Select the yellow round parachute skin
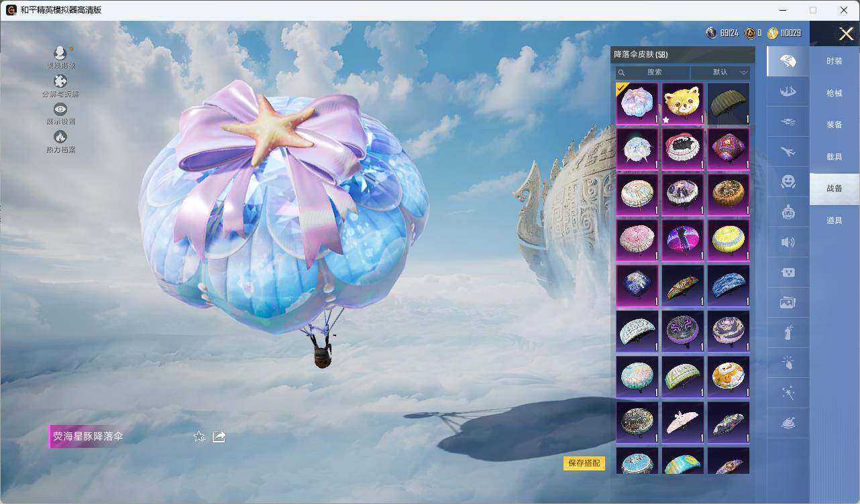The width and height of the screenshot is (860, 504). click(729, 240)
